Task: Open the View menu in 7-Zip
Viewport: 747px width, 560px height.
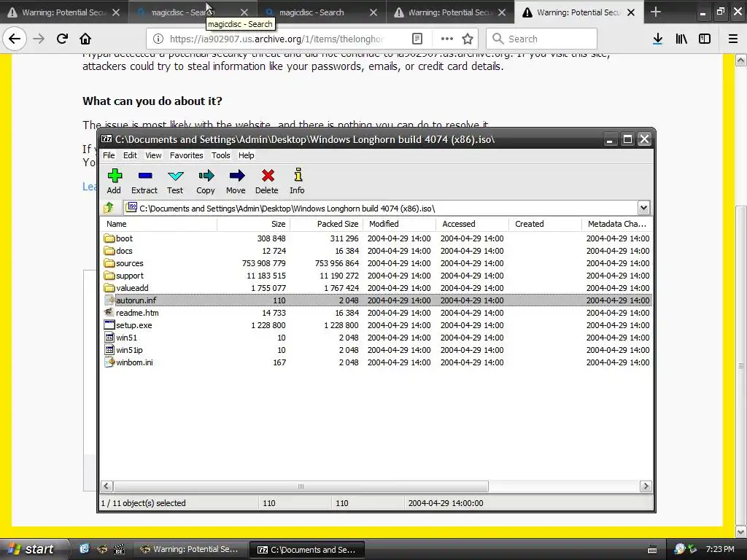Action: [x=153, y=155]
